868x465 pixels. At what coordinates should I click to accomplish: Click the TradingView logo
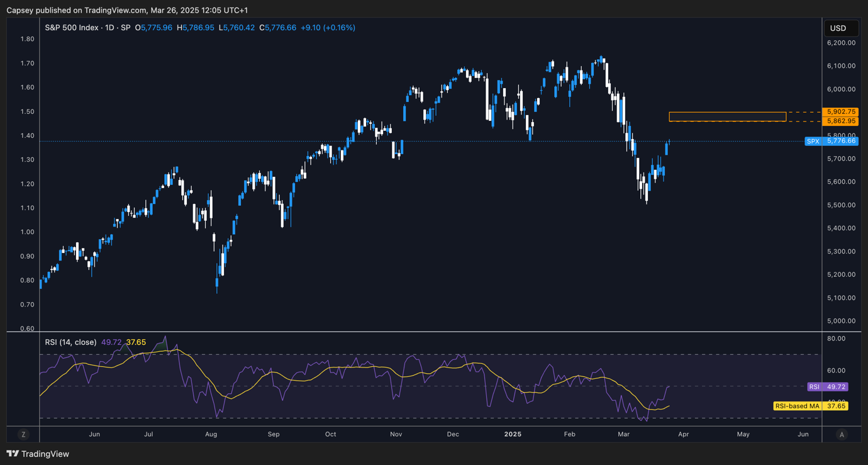pos(38,454)
